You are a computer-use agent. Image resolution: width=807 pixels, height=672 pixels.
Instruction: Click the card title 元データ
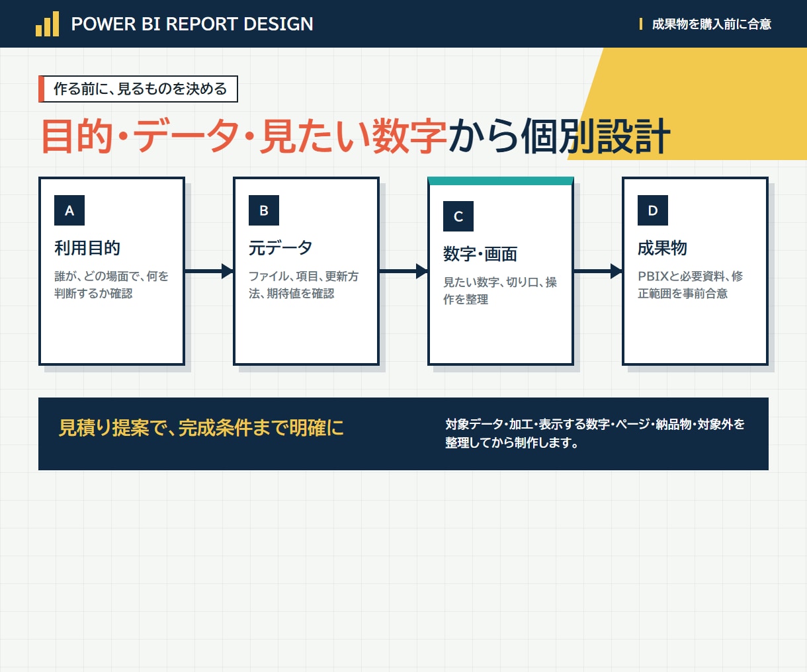pos(280,248)
